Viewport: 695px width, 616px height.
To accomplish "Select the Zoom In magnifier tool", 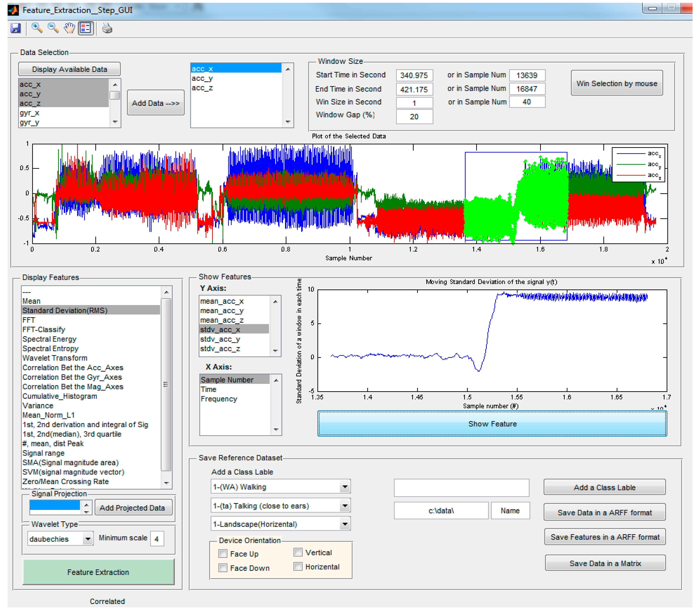I will click(x=37, y=28).
